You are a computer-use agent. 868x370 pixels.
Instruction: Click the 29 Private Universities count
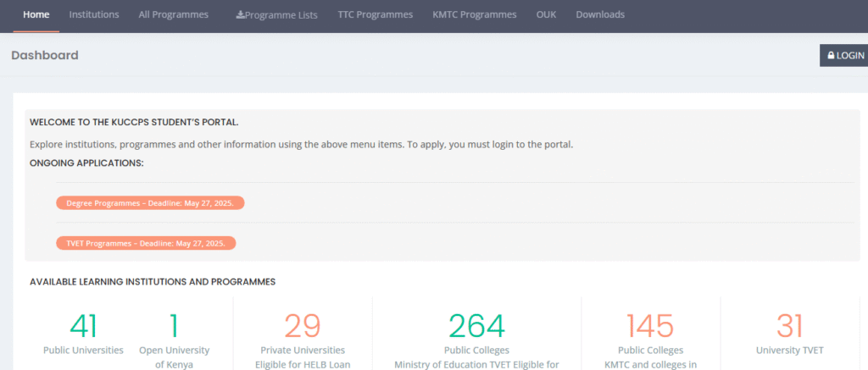click(x=303, y=326)
